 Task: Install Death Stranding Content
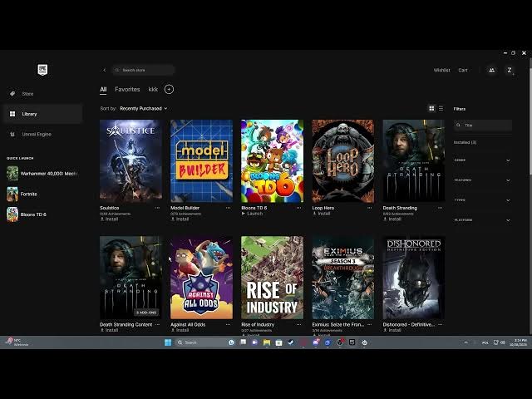tap(109, 330)
